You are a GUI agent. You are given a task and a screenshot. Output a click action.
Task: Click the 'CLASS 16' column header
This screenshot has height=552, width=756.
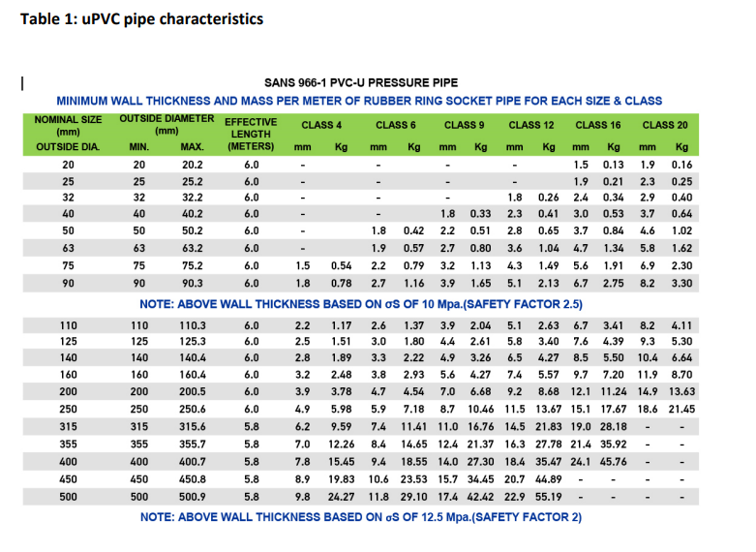point(598,125)
